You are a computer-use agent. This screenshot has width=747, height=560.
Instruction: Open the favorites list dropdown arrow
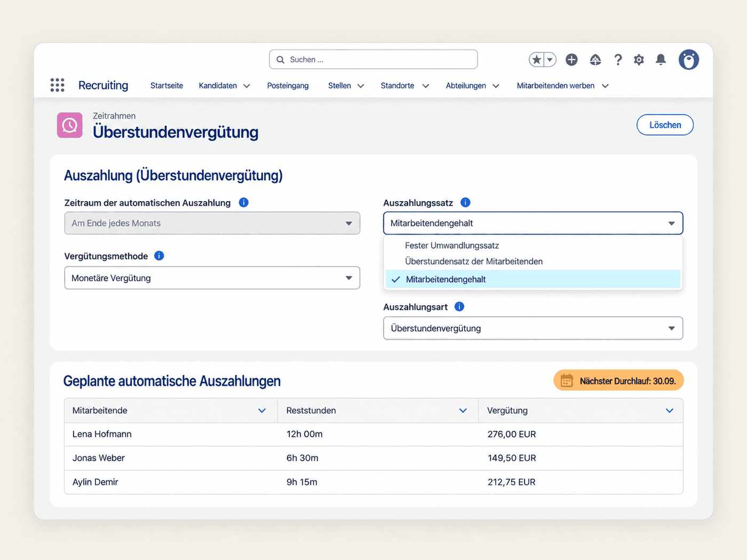pyautogui.click(x=550, y=60)
